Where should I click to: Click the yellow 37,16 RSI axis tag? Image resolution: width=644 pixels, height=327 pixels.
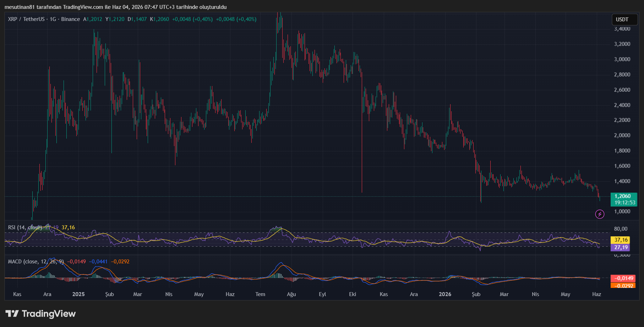(x=620, y=240)
